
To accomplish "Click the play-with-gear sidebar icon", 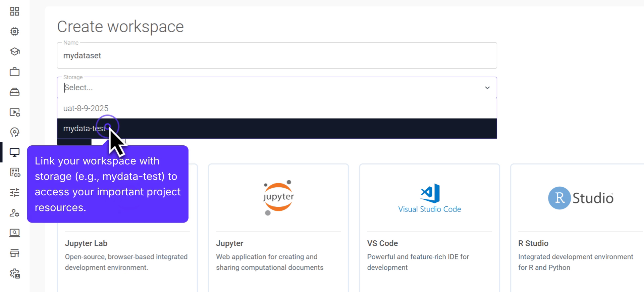I will (x=14, y=112).
